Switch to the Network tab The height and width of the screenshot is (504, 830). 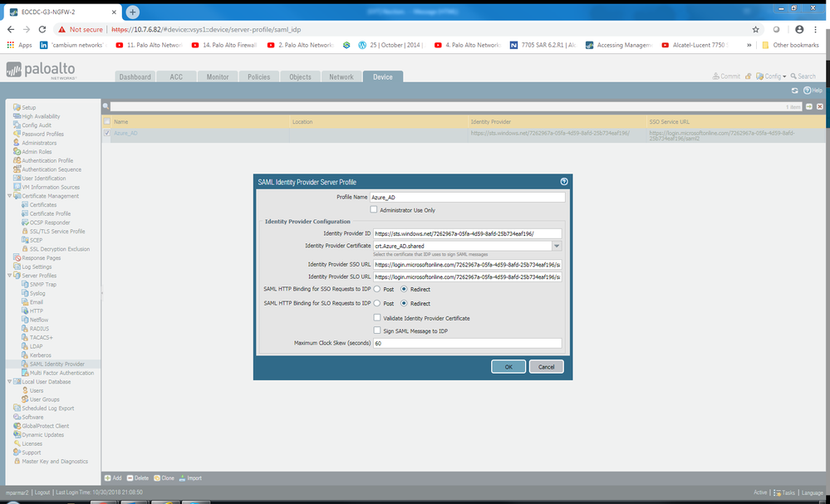(x=341, y=76)
